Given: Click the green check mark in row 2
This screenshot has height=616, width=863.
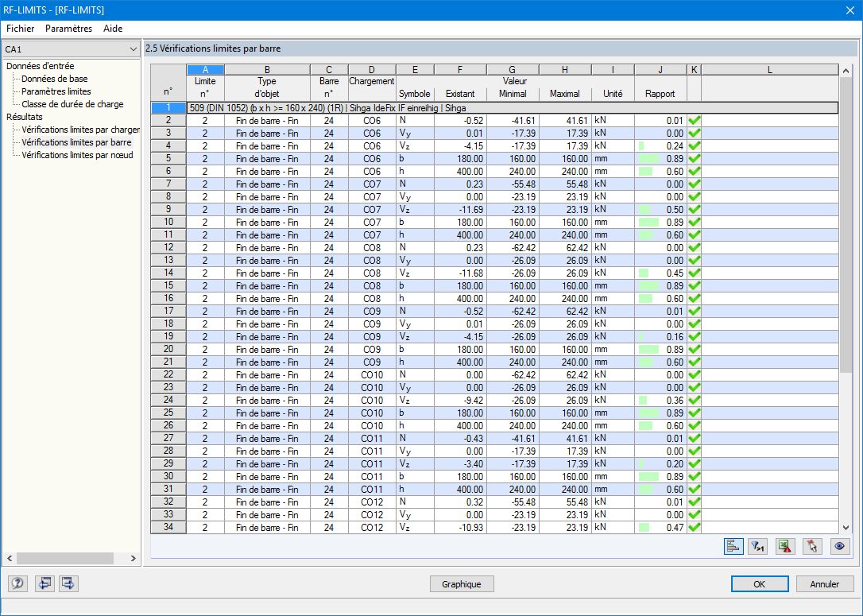Looking at the screenshot, I should click(694, 121).
